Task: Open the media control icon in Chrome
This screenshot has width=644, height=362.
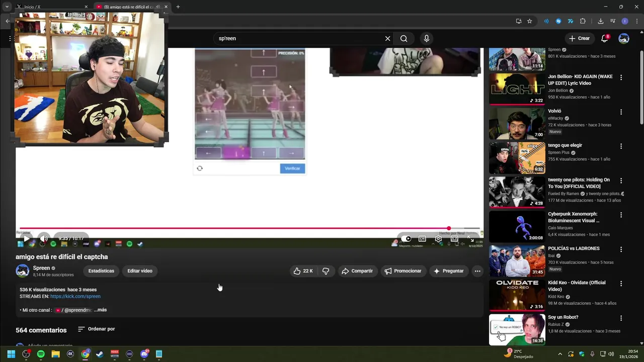Action: click(x=613, y=21)
